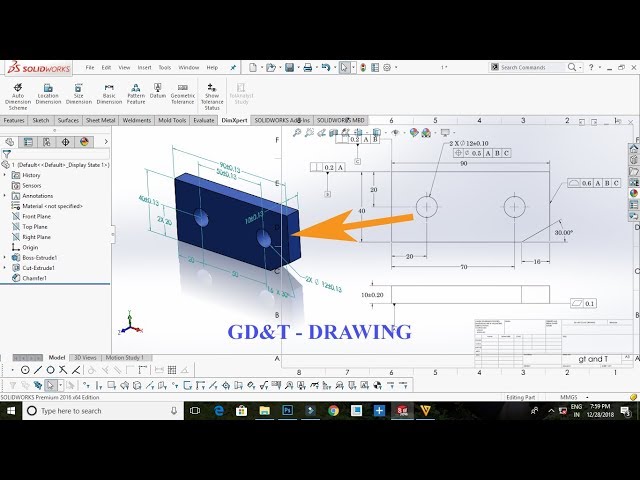Image resolution: width=640 pixels, height=480 pixels.
Task: Open the SOLIDWORKS MBD tab
Action: 340,120
